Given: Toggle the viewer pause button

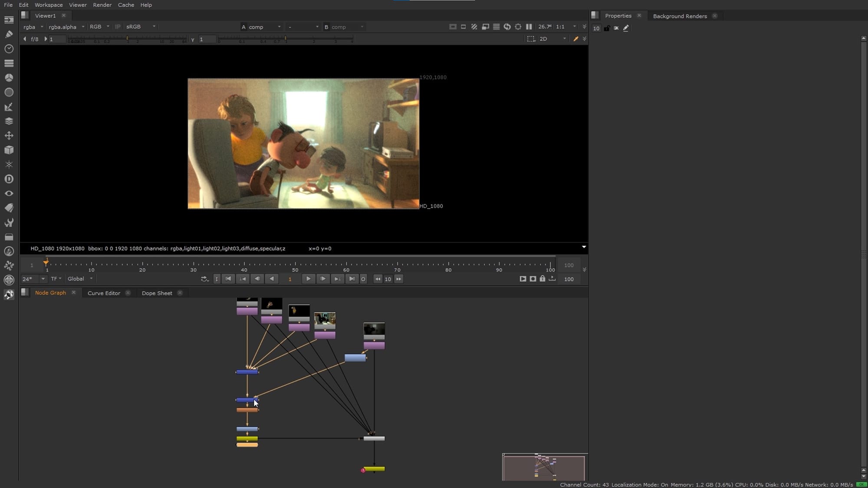Looking at the screenshot, I should (529, 26).
